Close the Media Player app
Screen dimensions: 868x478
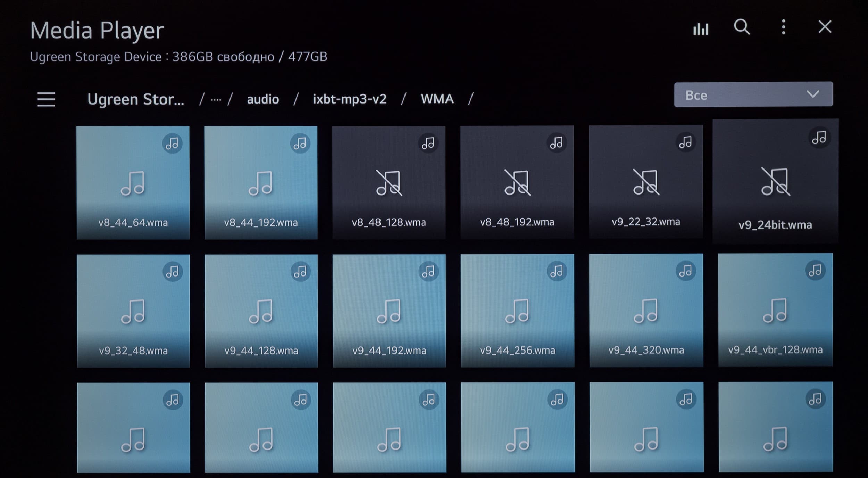pyautogui.click(x=825, y=27)
